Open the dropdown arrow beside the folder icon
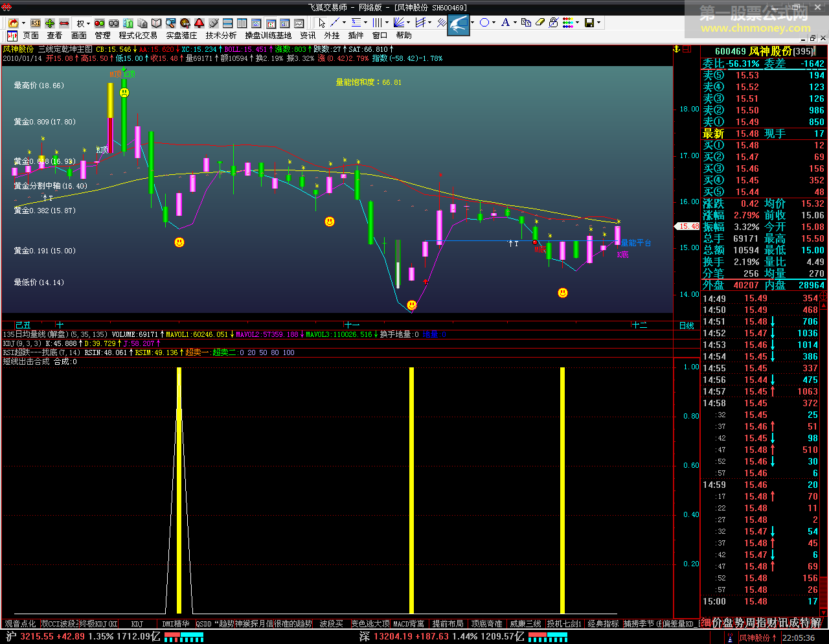The width and height of the screenshot is (829, 644). tap(23, 23)
